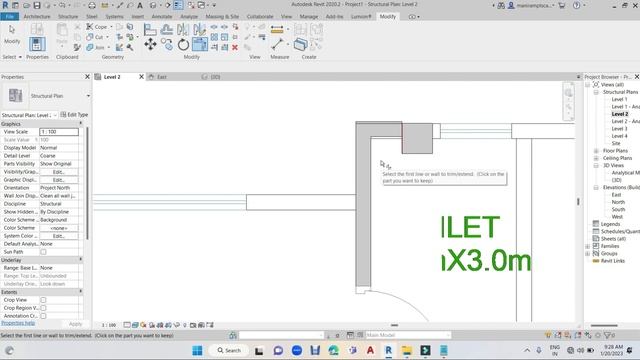The height and width of the screenshot is (360, 640).
Task: Open the Structure ribbon tab
Action: 68,16
